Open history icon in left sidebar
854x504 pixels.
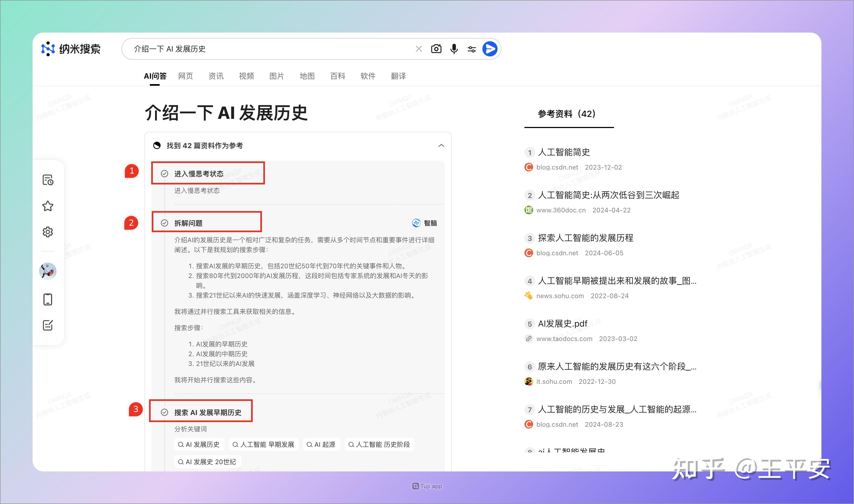click(x=48, y=180)
